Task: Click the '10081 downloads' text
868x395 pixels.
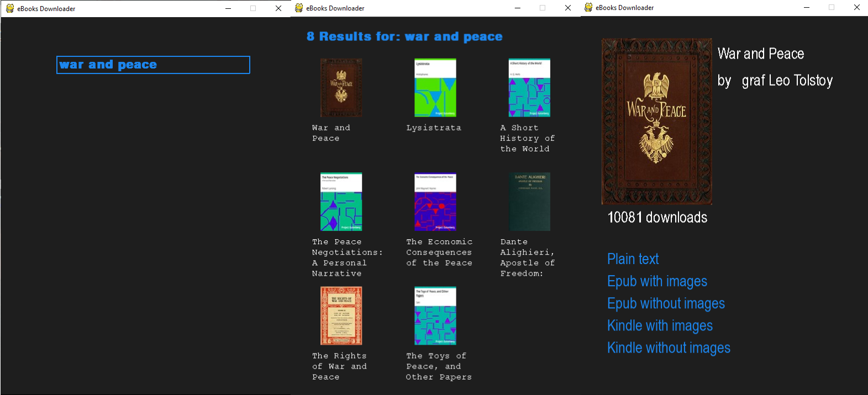Action: pos(657,217)
